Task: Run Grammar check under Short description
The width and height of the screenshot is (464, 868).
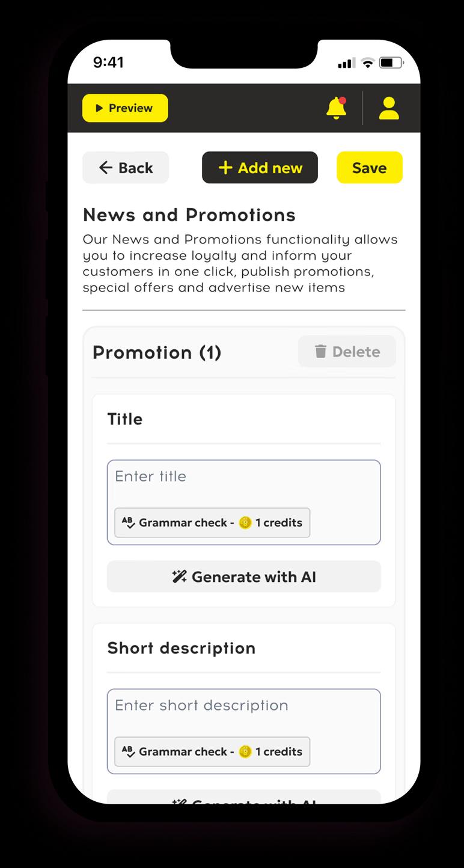Action: click(212, 751)
